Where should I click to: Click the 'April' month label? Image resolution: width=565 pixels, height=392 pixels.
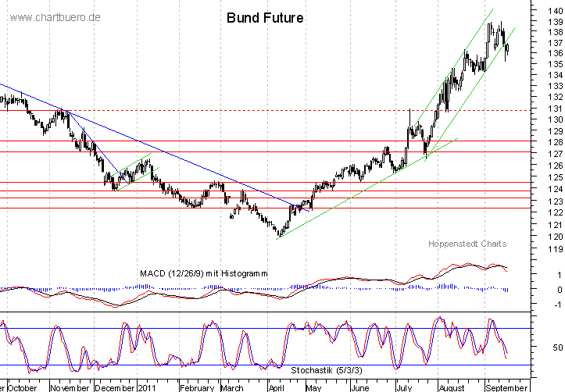pos(277,387)
